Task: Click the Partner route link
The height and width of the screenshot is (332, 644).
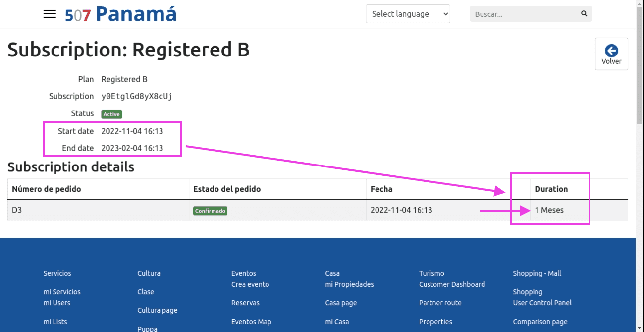Action: [x=440, y=303]
